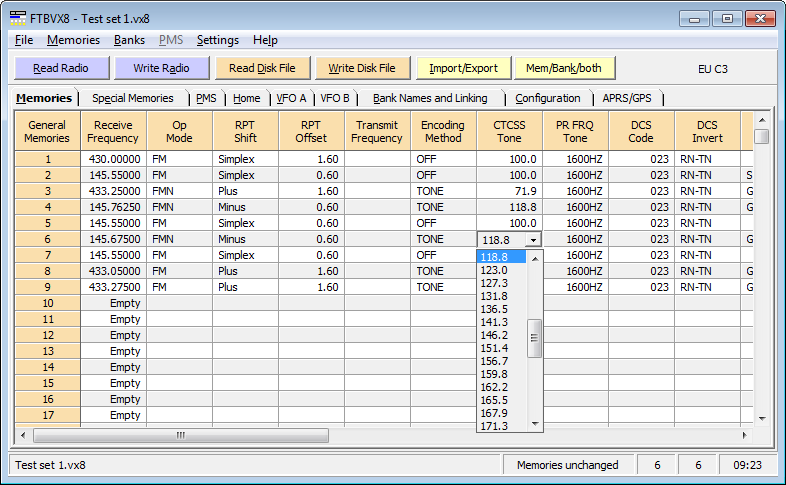This screenshot has height=485, width=786.
Task: Click the horizontal scrollbar right arrow
Action: 745,435
